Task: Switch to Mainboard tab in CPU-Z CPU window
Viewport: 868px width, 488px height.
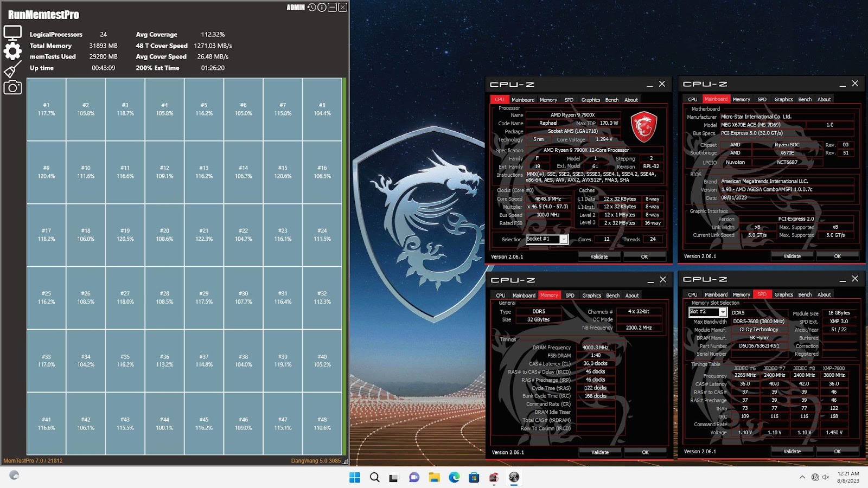Action: (523, 100)
